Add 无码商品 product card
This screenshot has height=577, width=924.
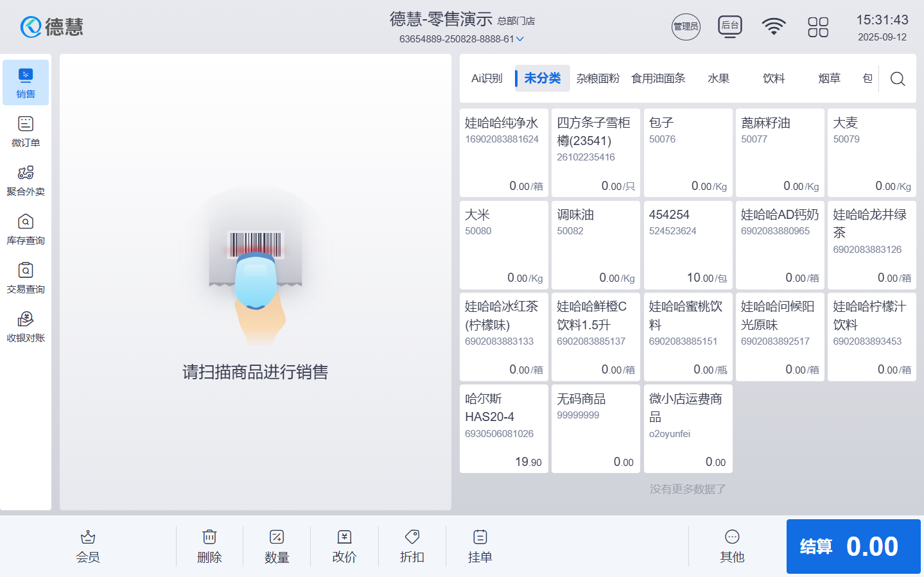596,429
